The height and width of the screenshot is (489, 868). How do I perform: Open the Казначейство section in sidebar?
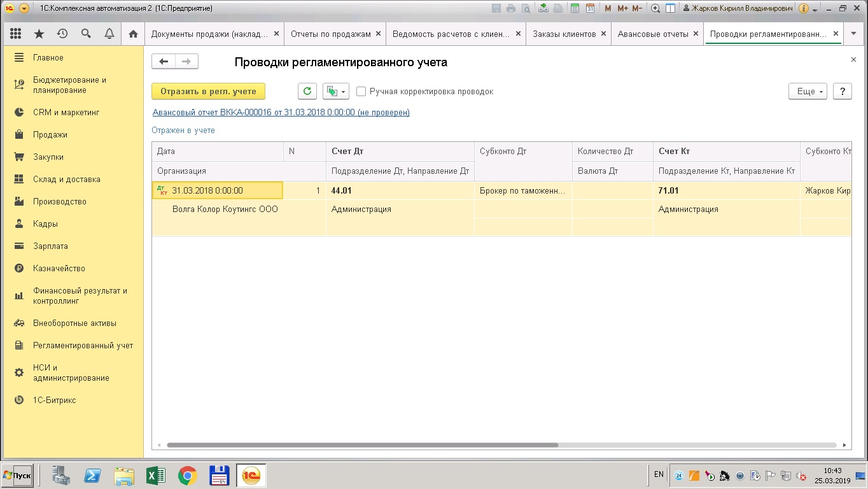coord(59,269)
